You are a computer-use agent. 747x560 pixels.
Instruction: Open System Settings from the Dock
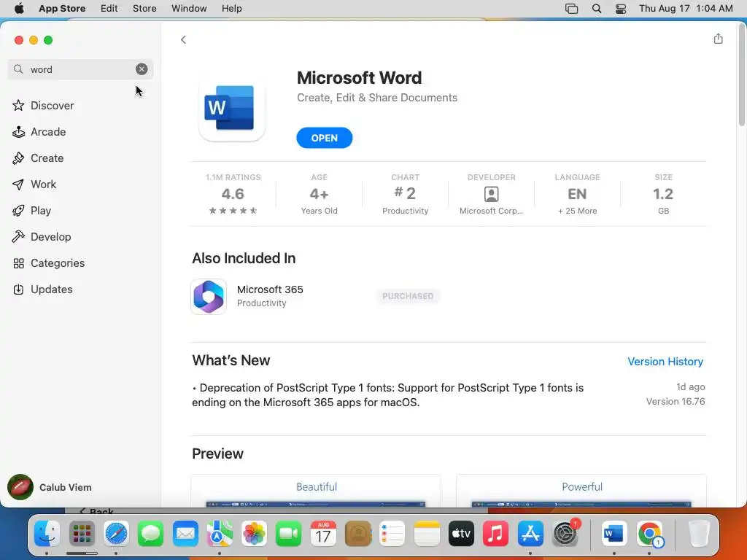(565, 534)
